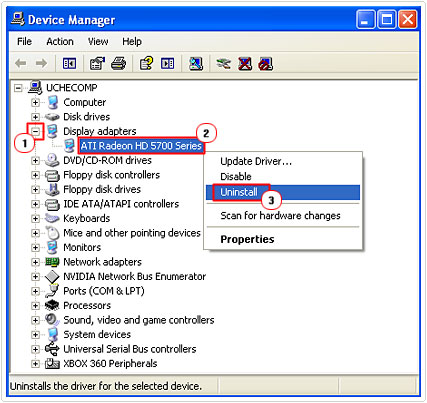Image resolution: width=427 pixels, height=403 pixels.
Task: Maximize the Device Manager window
Action: (387, 20)
